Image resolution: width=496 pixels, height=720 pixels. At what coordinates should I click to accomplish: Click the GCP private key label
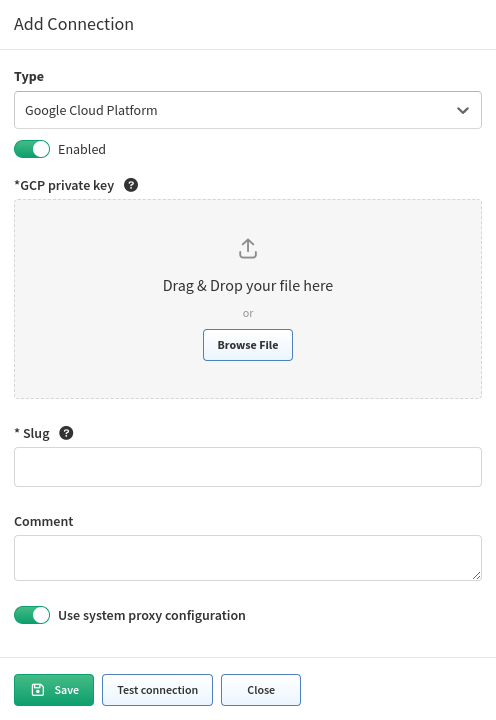[x=64, y=186]
